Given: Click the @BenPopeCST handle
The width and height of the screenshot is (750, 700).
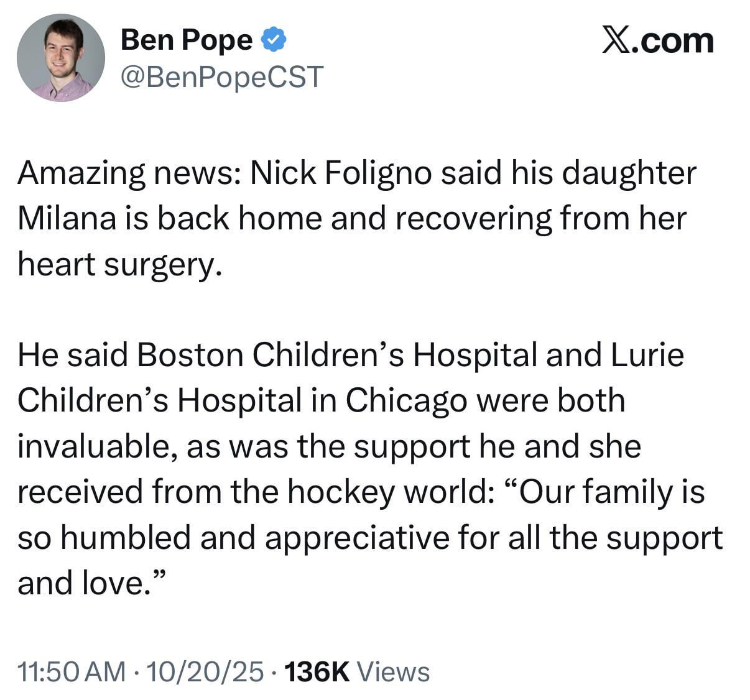Looking at the screenshot, I should pyautogui.click(x=221, y=76).
